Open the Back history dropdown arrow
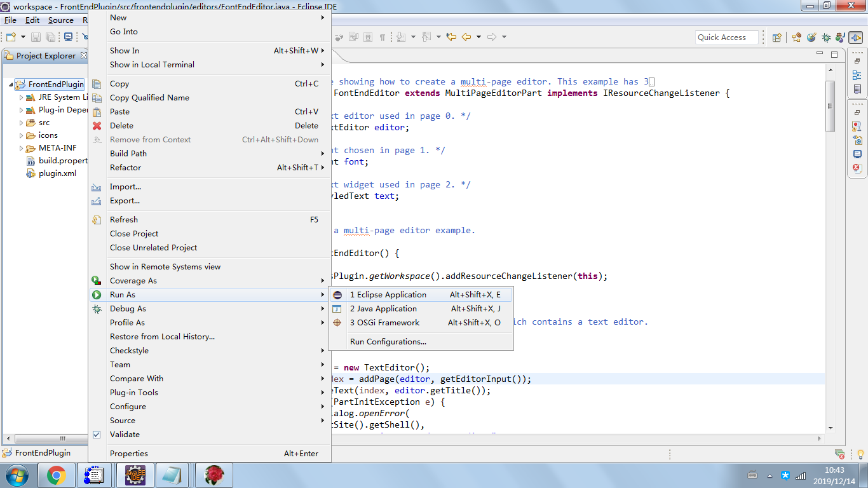Viewport: 868px width, 488px height. tap(478, 37)
